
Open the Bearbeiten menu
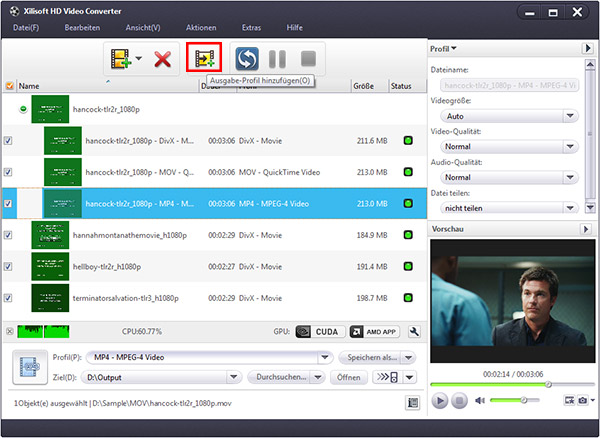click(82, 28)
